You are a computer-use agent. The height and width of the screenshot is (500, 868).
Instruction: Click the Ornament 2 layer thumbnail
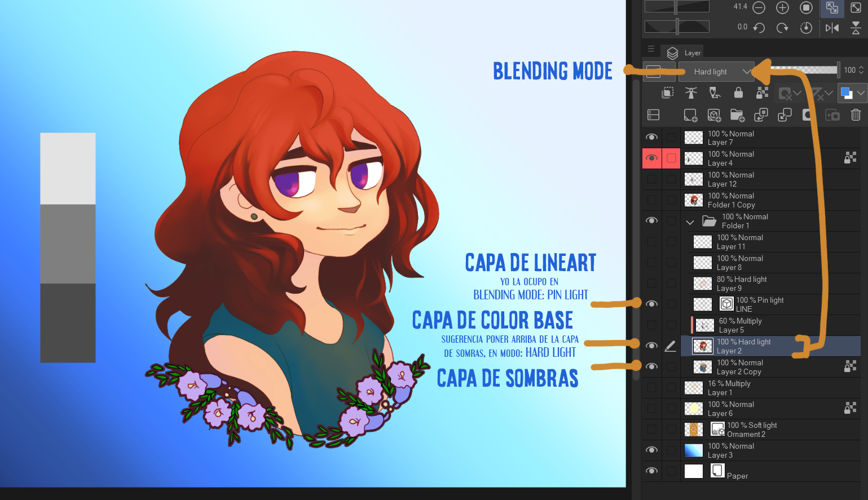coord(694,430)
